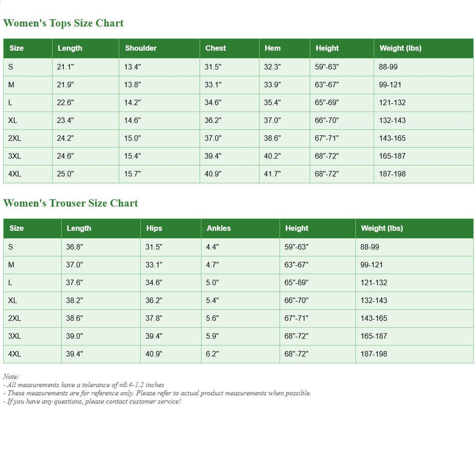Click the Women's Tops Size Chart heading
This screenshot has width=476, height=468.
[x=63, y=23]
